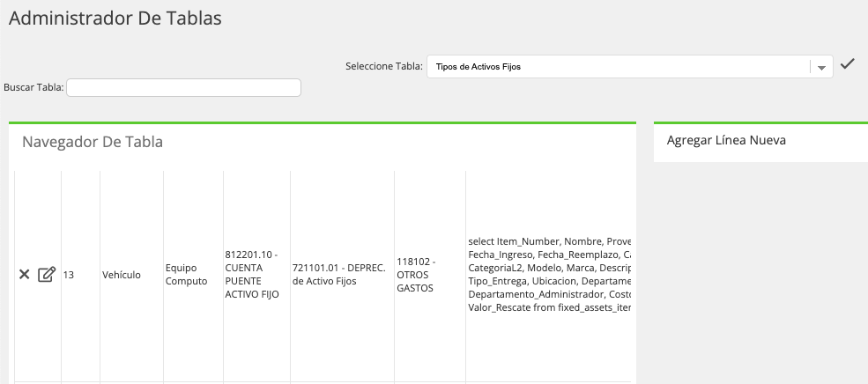Confirm table selection with the checkmark icon
This screenshot has height=384, width=868.
click(x=847, y=64)
